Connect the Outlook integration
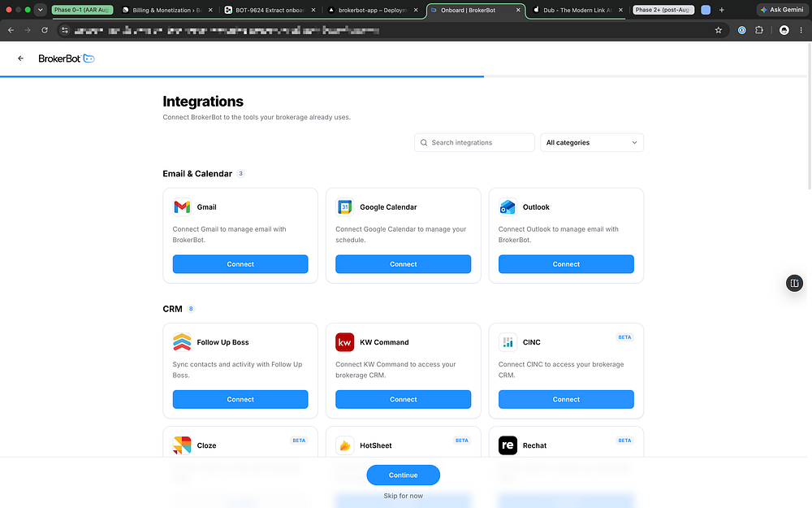Image resolution: width=812 pixels, height=508 pixels. click(x=566, y=264)
